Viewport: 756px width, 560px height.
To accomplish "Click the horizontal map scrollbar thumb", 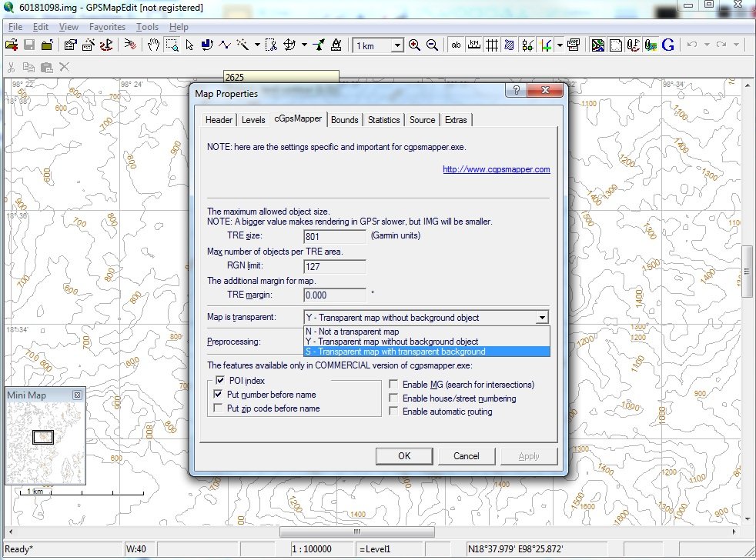I will [356, 532].
